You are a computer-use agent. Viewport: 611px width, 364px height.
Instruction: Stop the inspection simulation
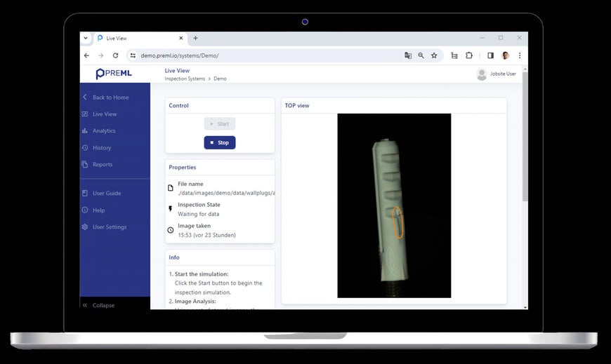220,142
